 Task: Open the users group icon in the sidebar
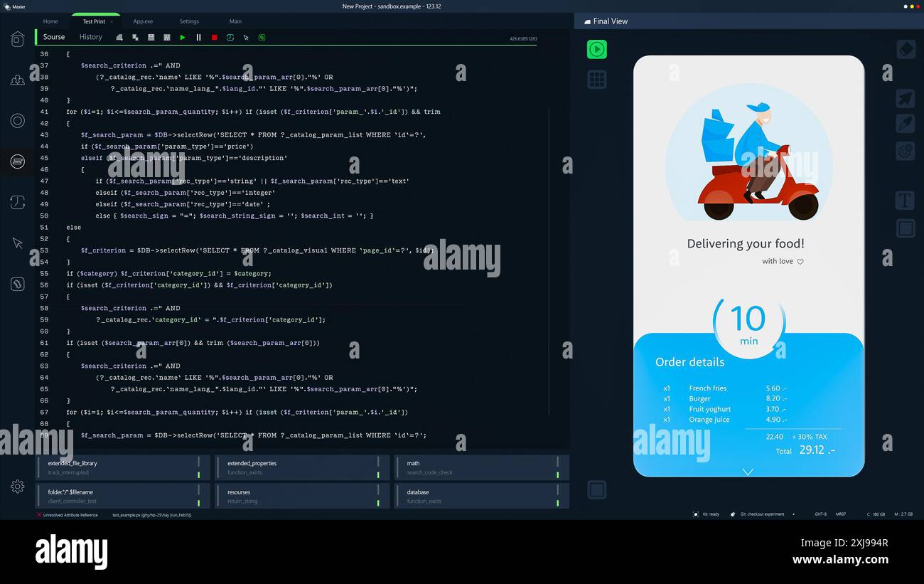point(18,80)
